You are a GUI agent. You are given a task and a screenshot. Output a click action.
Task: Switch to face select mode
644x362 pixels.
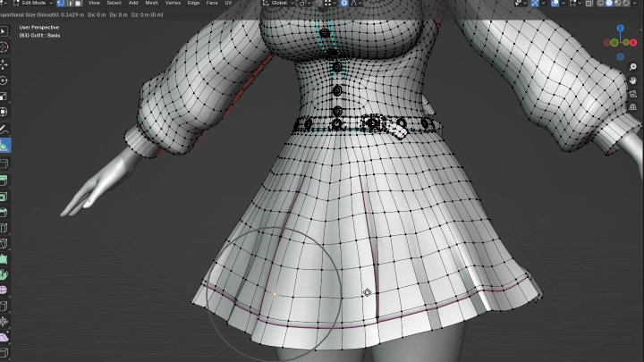(79, 4)
